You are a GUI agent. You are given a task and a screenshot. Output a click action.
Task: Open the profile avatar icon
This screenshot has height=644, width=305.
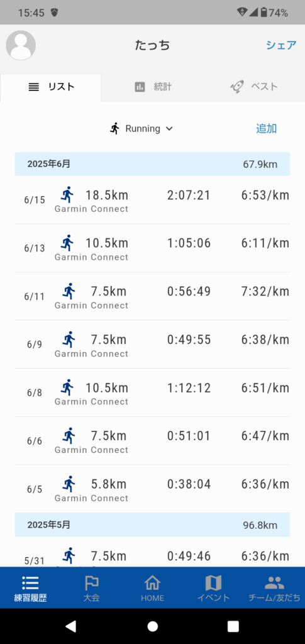pyautogui.click(x=21, y=45)
